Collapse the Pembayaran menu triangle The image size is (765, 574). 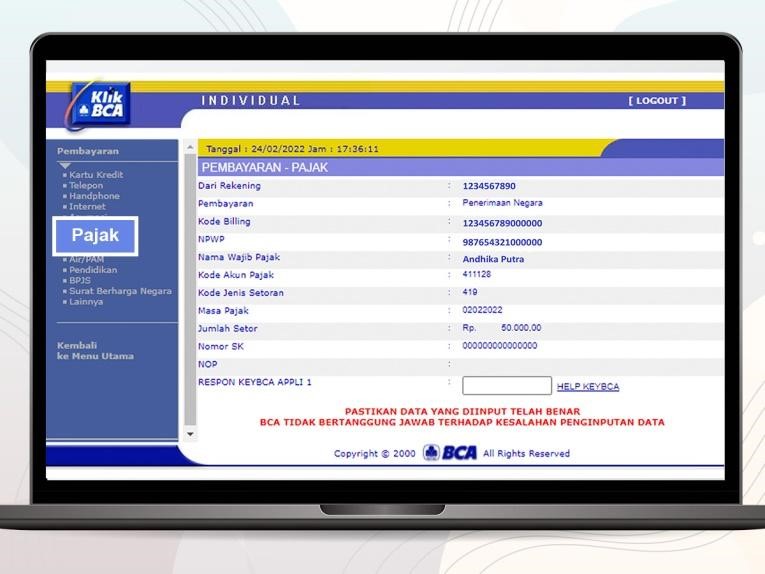[65, 165]
